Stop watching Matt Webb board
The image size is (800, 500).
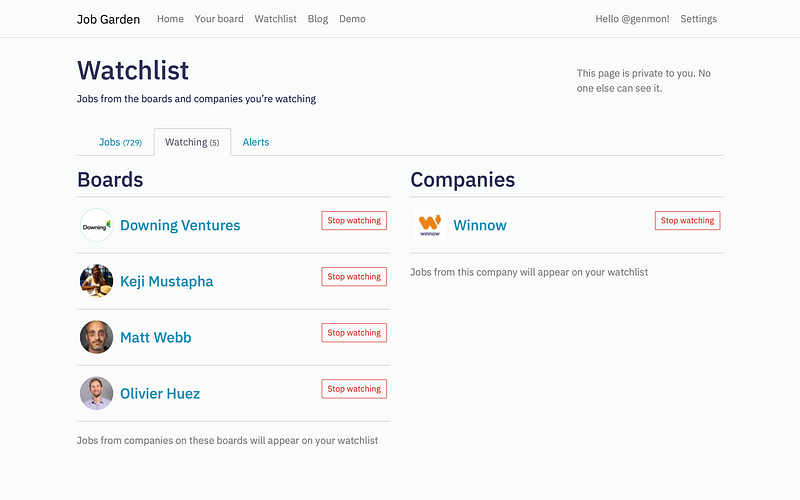[354, 333]
